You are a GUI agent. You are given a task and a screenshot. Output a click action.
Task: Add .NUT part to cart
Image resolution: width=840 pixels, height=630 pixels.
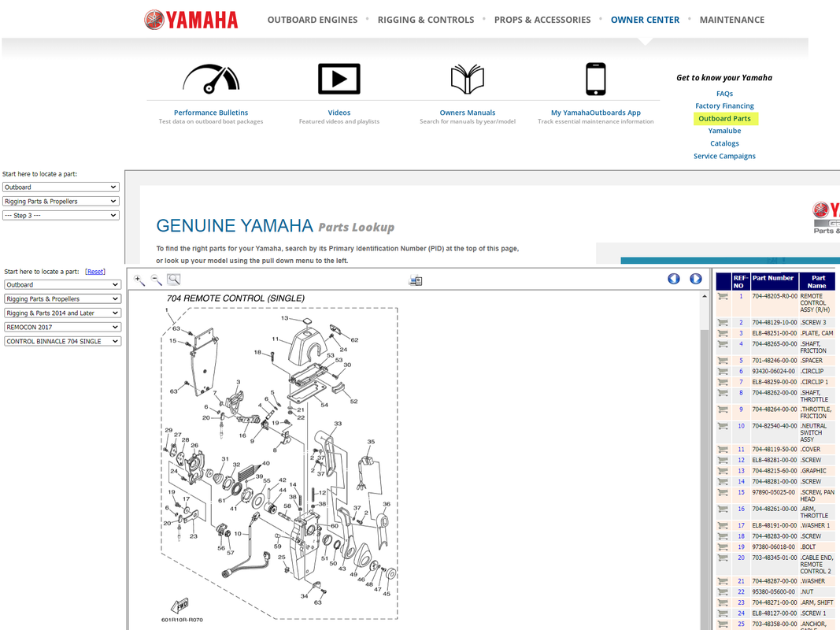tap(723, 592)
